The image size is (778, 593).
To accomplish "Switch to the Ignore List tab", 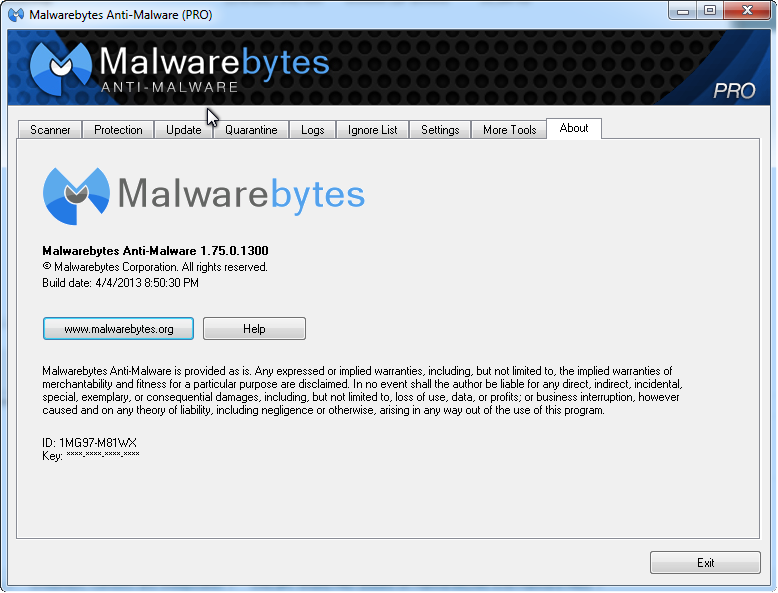I will point(373,130).
